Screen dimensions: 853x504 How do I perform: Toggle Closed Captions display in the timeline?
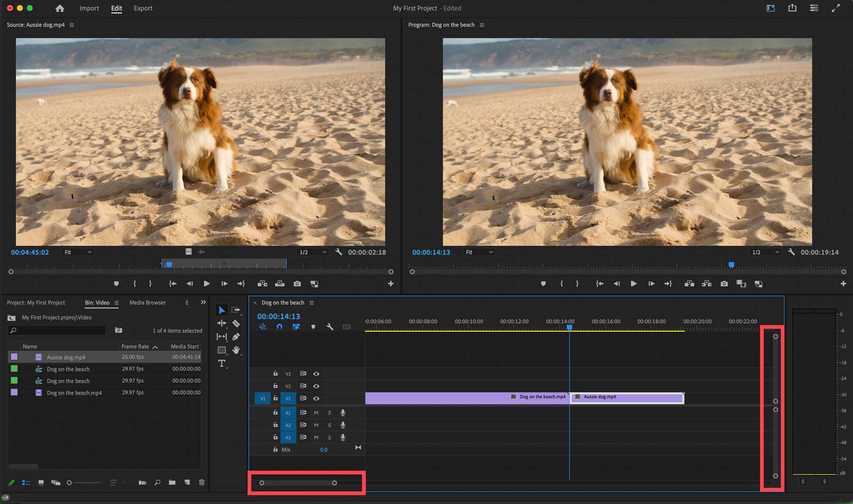pos(346,326)
